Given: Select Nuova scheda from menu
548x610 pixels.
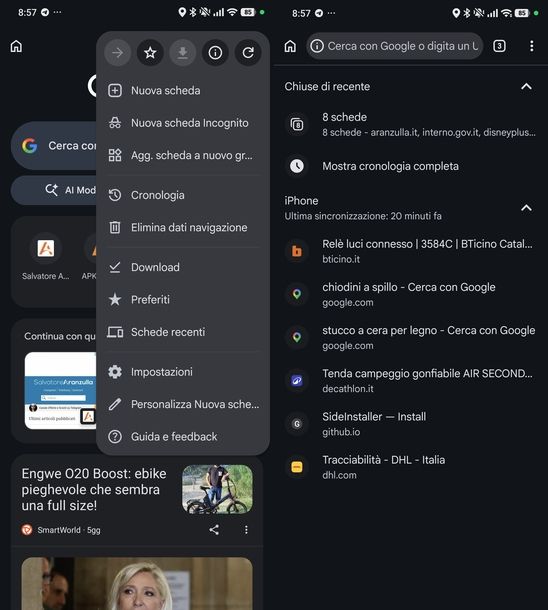Looking at the screenshot, I should (183, 91).
